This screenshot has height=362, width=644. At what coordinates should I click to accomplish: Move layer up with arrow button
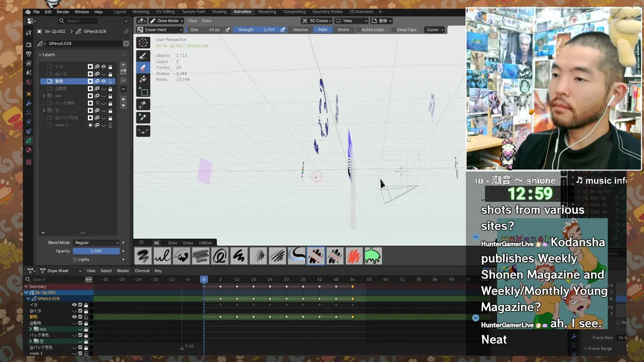[123, 99]
